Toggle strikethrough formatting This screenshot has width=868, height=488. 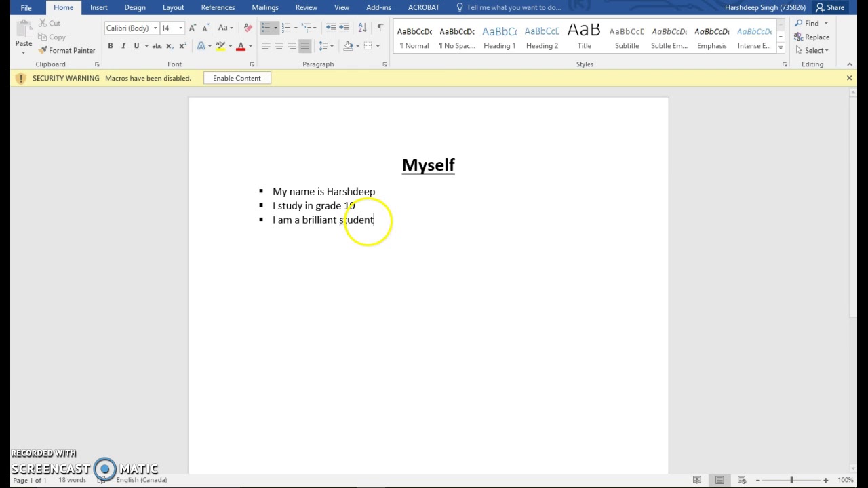(157, 46)
